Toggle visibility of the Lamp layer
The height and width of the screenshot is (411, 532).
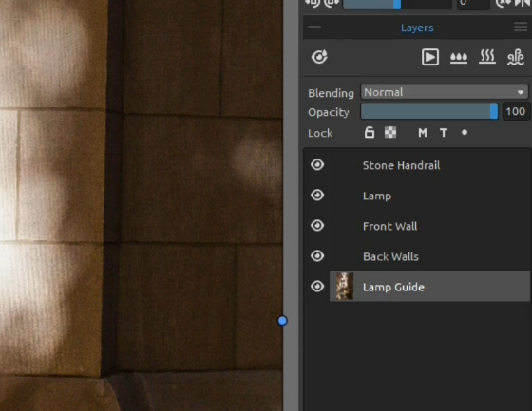click(317, 196)
